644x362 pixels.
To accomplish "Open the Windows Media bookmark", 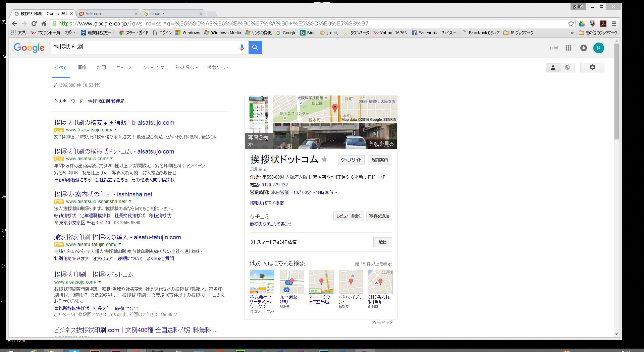I will coord(222,33).
